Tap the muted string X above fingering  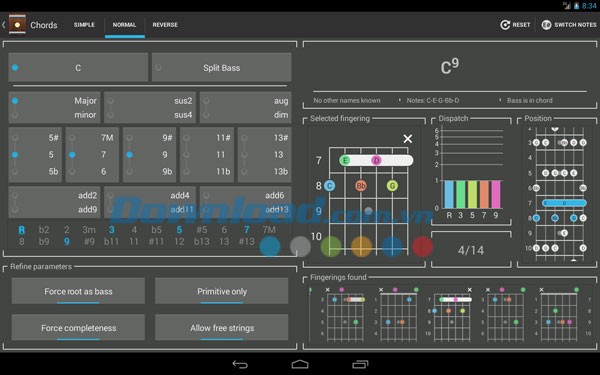click(x=408, y=139)
